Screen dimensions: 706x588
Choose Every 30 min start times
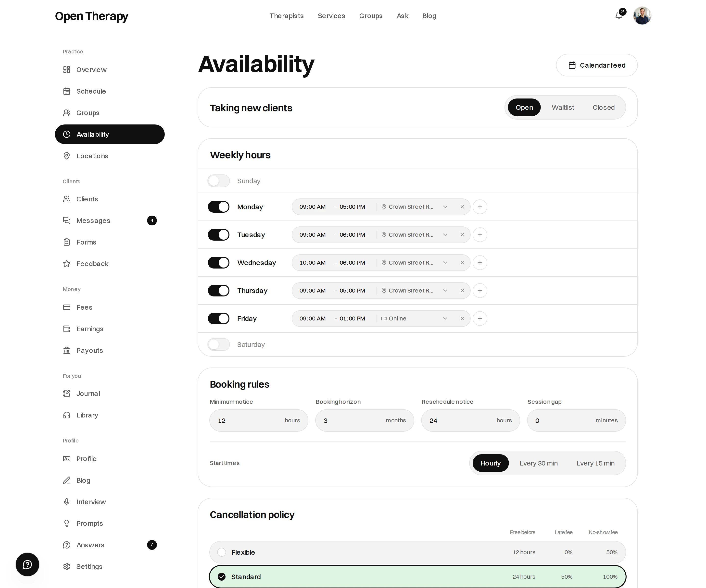coord(539,463)
